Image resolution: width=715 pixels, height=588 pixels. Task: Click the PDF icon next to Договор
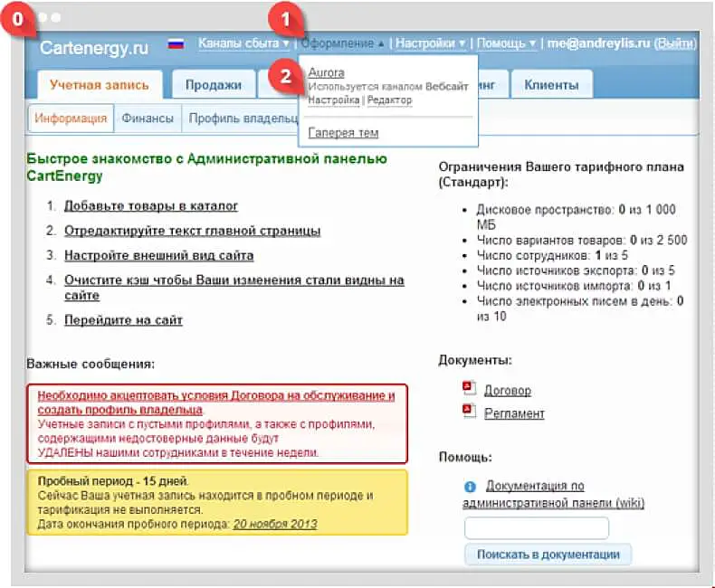469,387
